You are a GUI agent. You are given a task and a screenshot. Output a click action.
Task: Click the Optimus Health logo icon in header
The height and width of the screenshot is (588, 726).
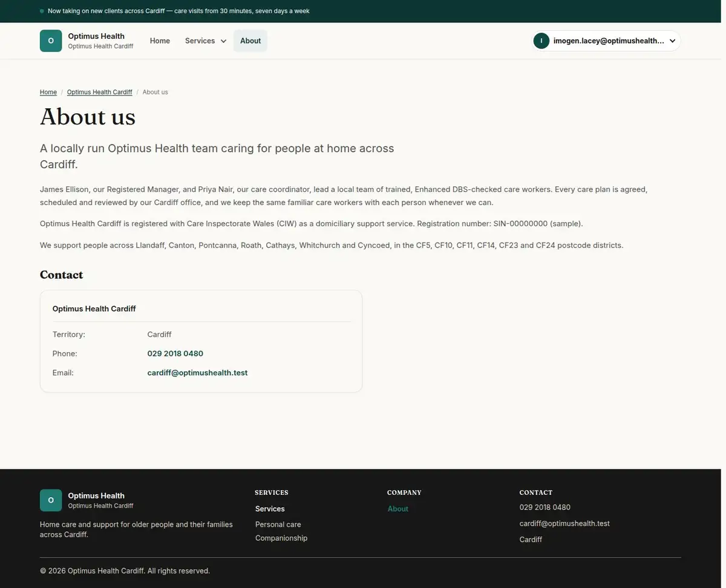click(x=51, y=41)
